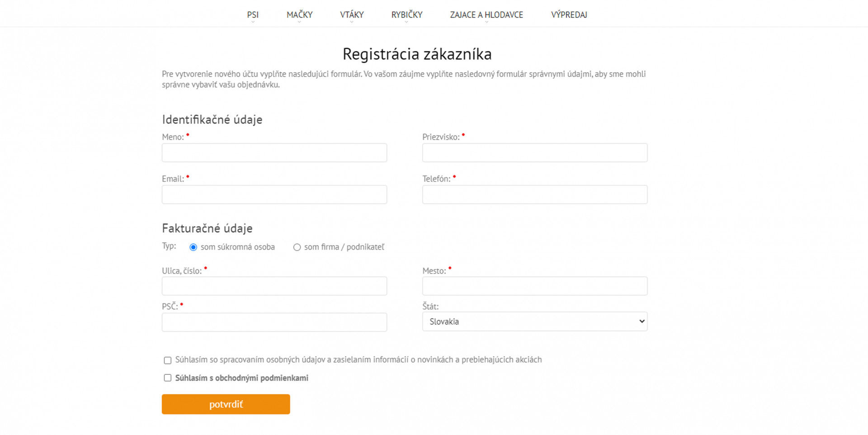
Task: Open ZAJACE A HLODAVCE menu
Action: point(486,15)
